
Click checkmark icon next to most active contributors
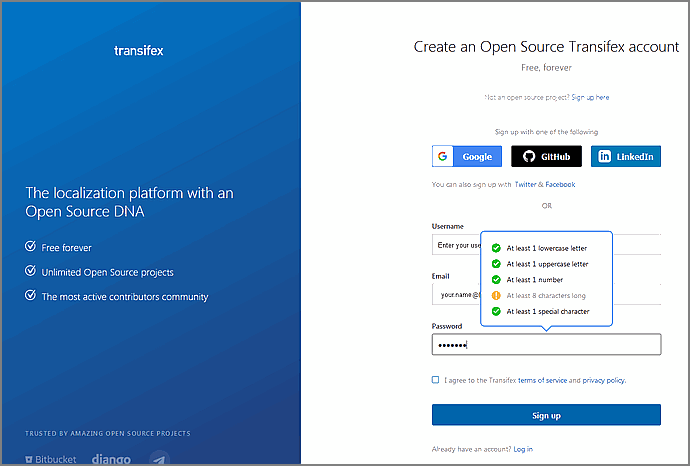pyautogui.click(x=30, y=295)
